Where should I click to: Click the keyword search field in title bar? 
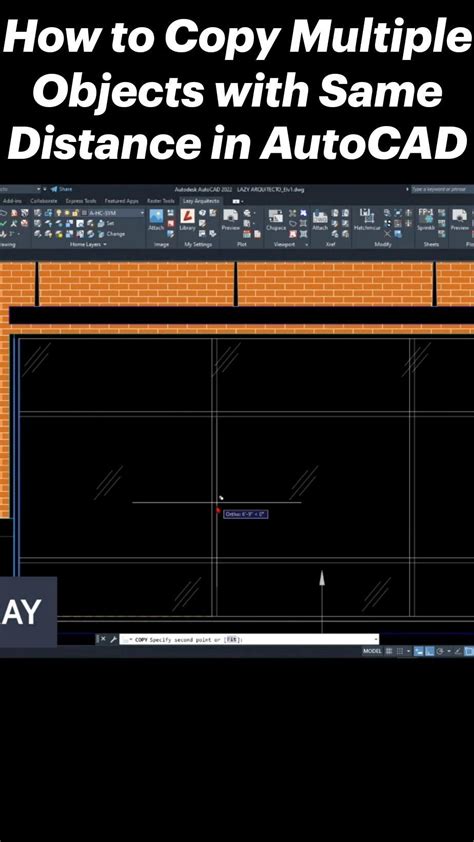coord(441,189)
